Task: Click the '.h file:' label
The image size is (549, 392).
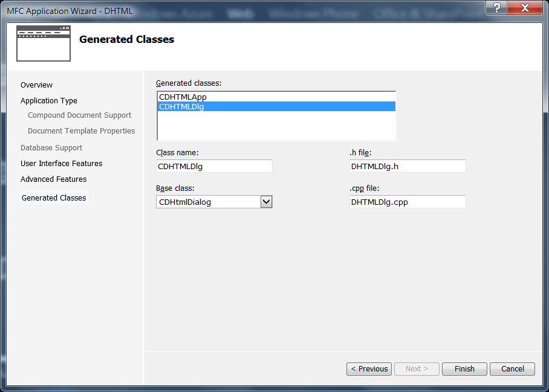Action: (360, 152)
